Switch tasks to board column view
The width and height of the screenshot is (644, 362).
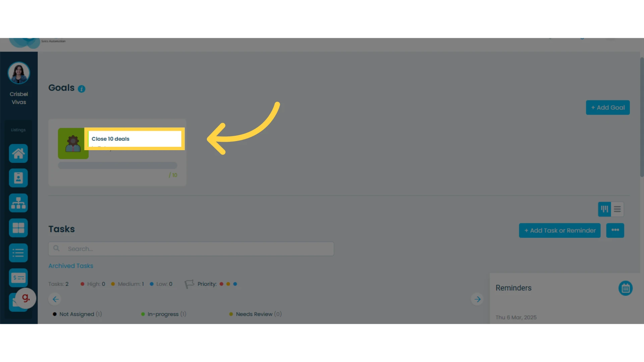(604, 209)
